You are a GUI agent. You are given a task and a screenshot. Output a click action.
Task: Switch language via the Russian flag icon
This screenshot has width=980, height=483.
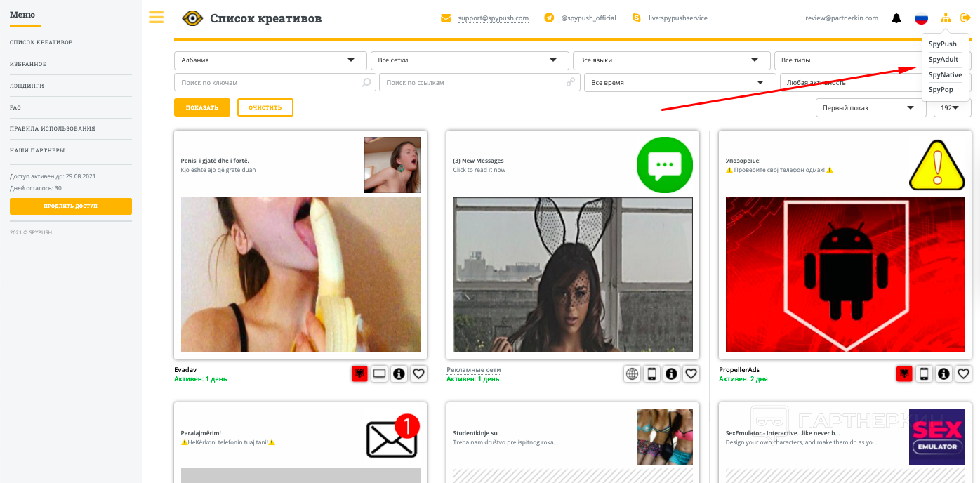(921, 18)
